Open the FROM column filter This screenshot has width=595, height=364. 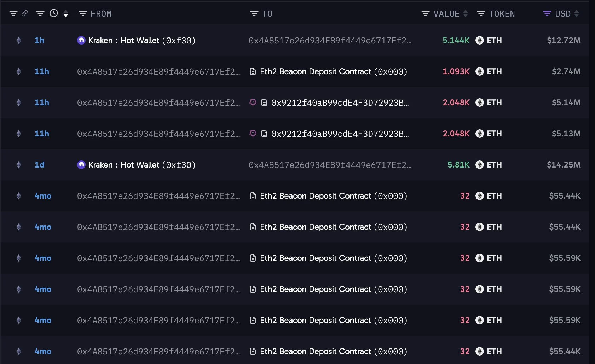pos(83,13)
